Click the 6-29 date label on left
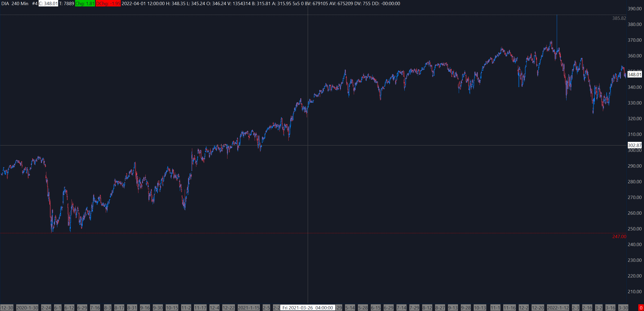 (82, 308)
